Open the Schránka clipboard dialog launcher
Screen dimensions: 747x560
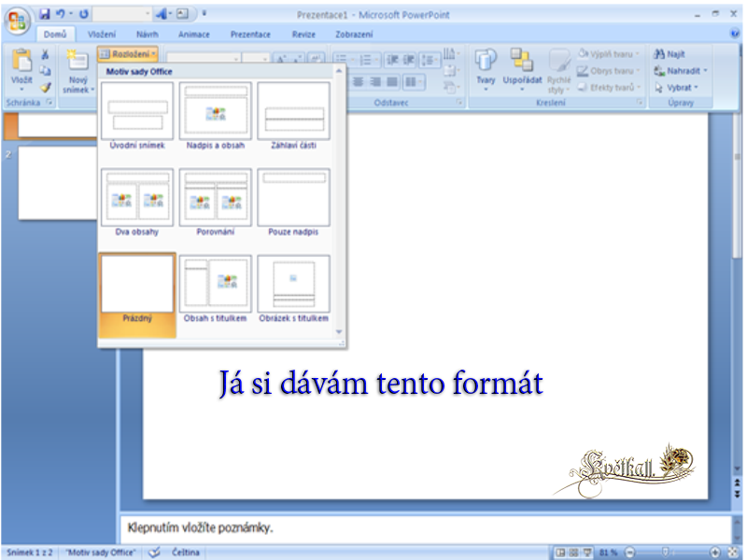pos(49,103)
